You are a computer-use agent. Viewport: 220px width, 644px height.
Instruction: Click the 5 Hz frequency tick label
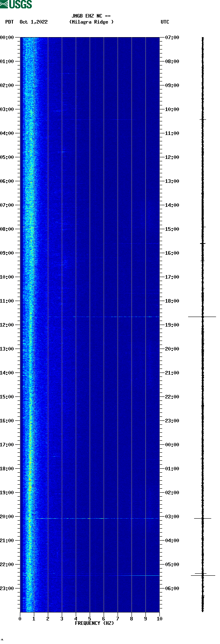pyautogui.click(x=90, y=619)
